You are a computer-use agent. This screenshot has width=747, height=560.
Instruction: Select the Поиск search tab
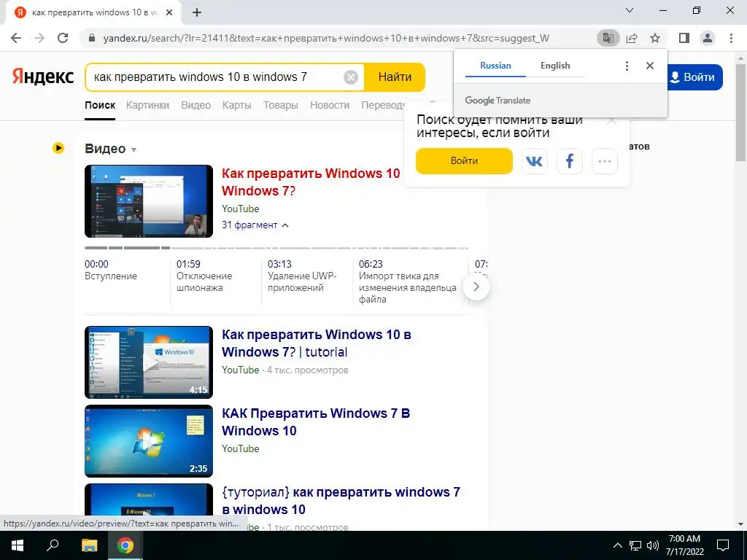(x=100, y=105)
